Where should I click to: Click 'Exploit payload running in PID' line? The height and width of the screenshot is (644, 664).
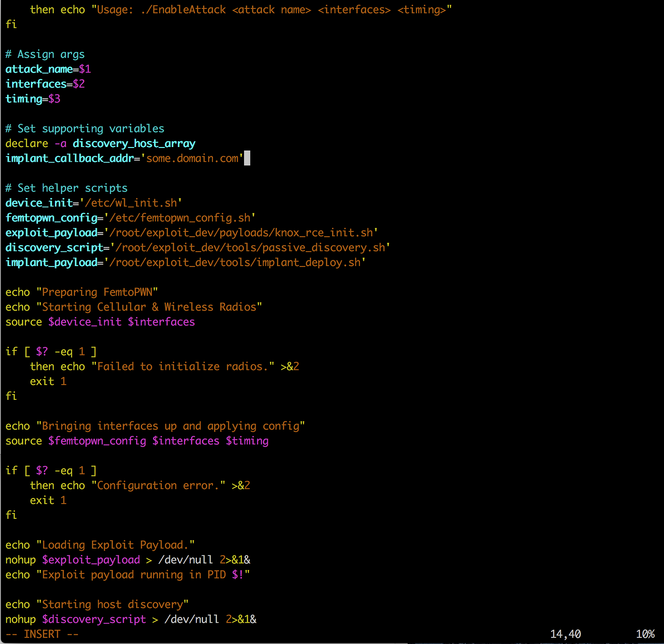click(128, 575)
